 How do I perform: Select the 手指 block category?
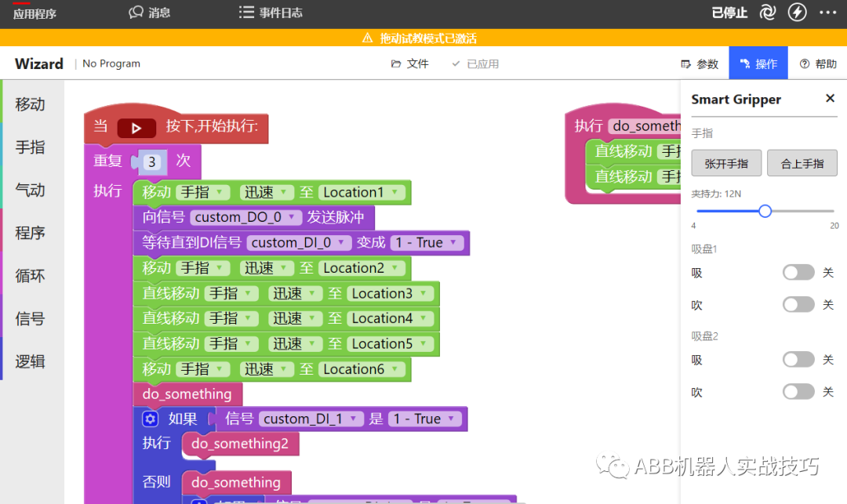32,147
